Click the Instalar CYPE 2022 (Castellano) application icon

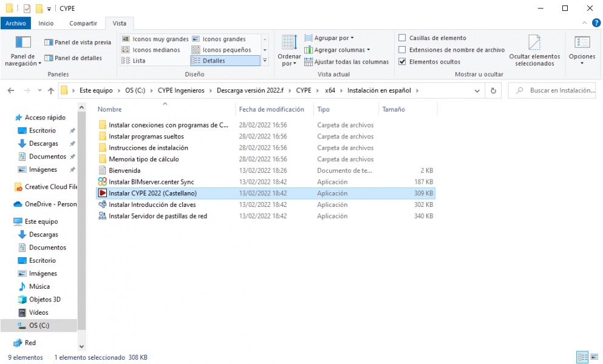[x=102, y=194]
